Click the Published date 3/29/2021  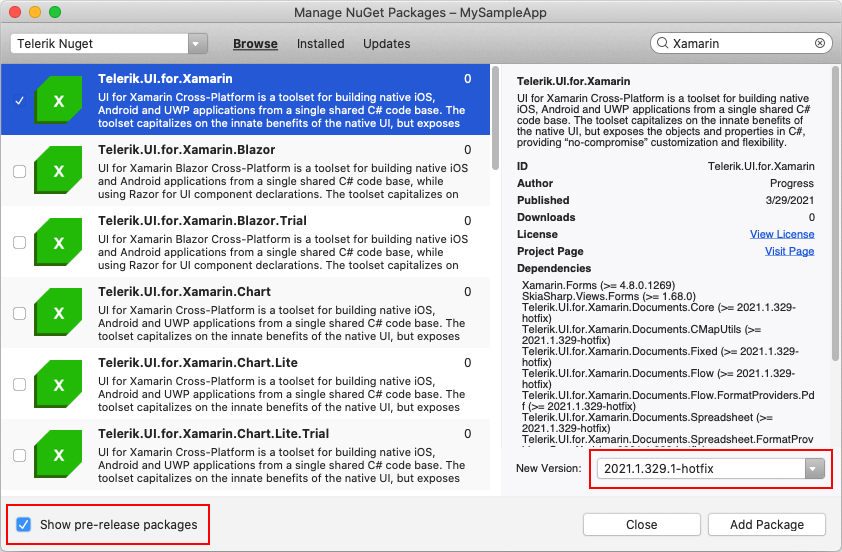789,200
